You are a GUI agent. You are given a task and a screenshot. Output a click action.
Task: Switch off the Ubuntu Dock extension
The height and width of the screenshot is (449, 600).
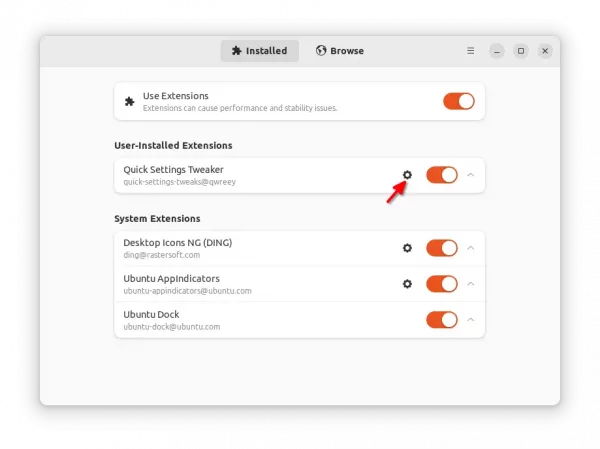coord(441,320)
